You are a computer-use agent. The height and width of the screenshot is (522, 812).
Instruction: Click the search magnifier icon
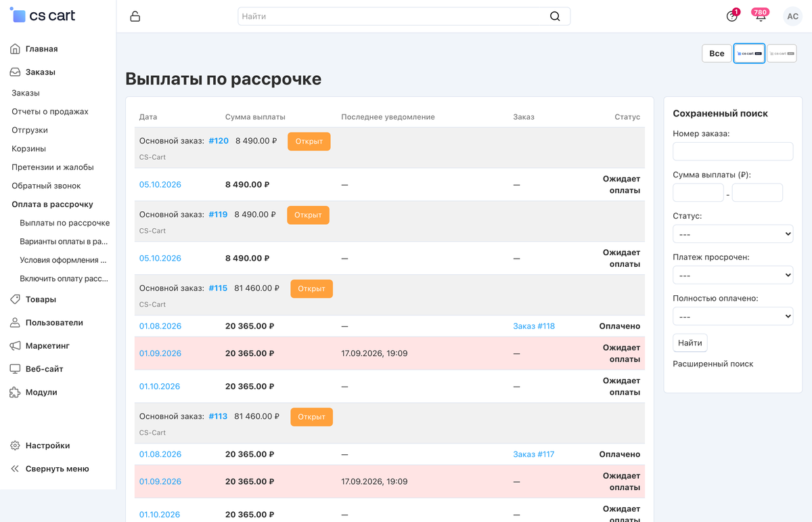click(x=555, y=16)
